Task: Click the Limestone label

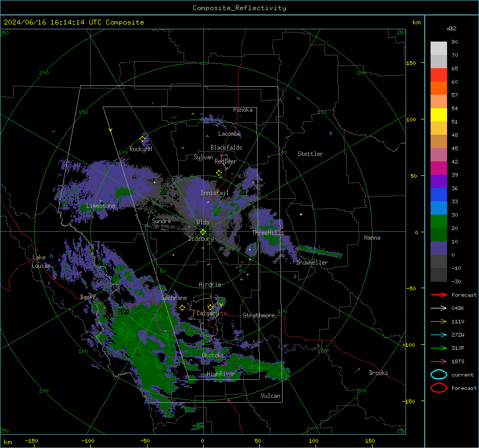Action: pos(101,206)
